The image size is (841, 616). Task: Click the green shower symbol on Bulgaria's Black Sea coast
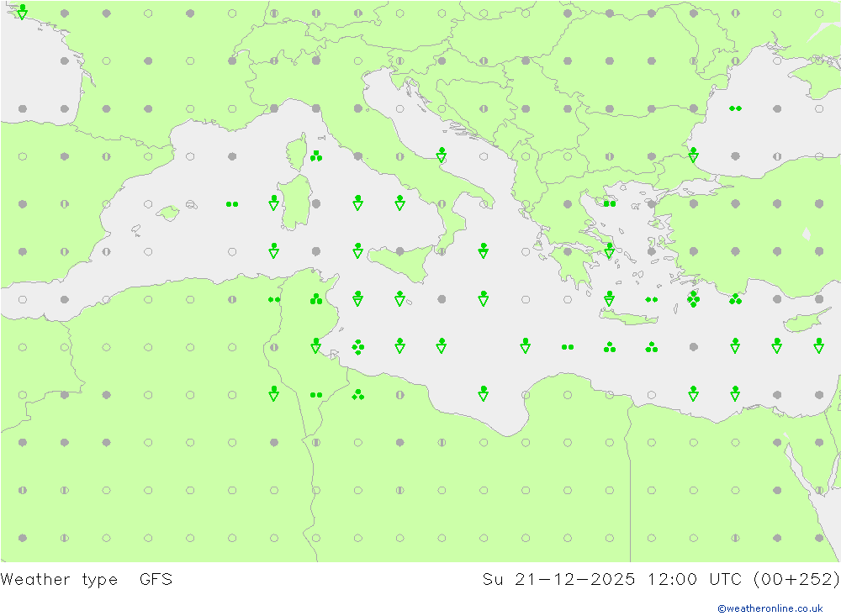point(694,155)
